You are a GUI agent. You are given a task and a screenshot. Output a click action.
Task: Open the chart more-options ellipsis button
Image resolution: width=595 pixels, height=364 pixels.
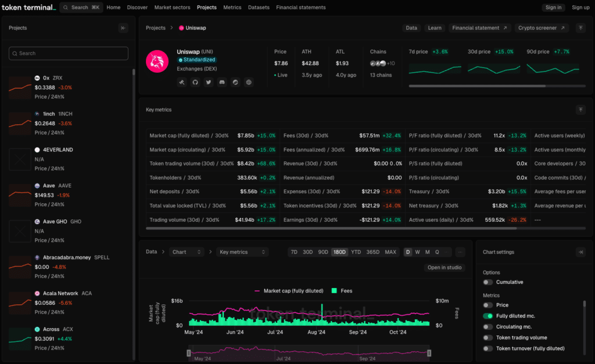[x=460, y=252]
